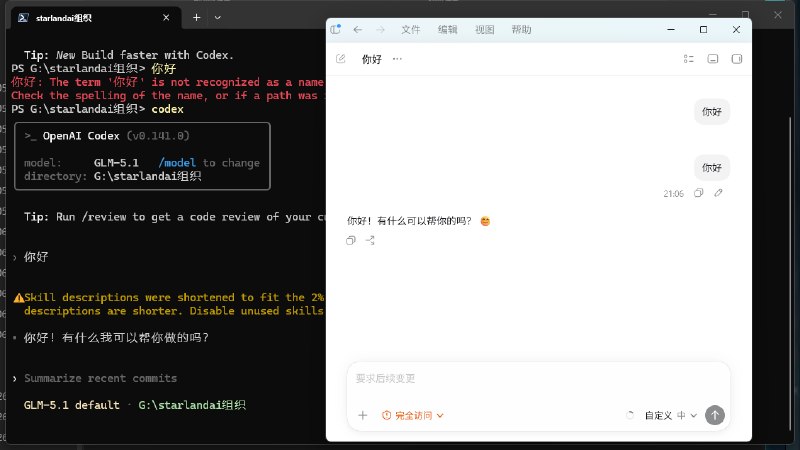The image size is (800, 450).
Task: Click the 你好 conversation title
Action: pyautogui.click(x=371, y=59)
